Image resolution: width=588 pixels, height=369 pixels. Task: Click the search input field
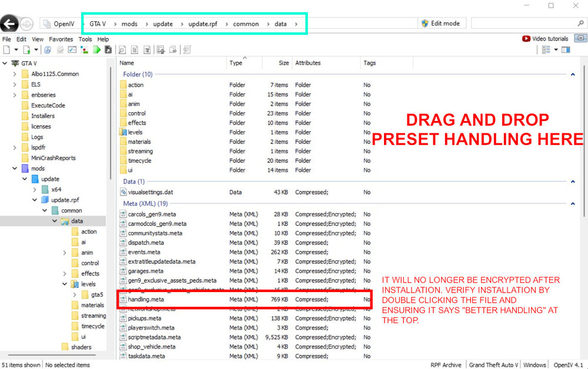point(524,24)
